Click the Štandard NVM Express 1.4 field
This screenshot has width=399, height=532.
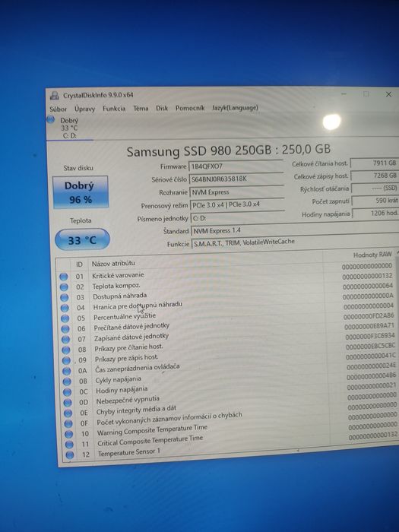tap(295, 230)
